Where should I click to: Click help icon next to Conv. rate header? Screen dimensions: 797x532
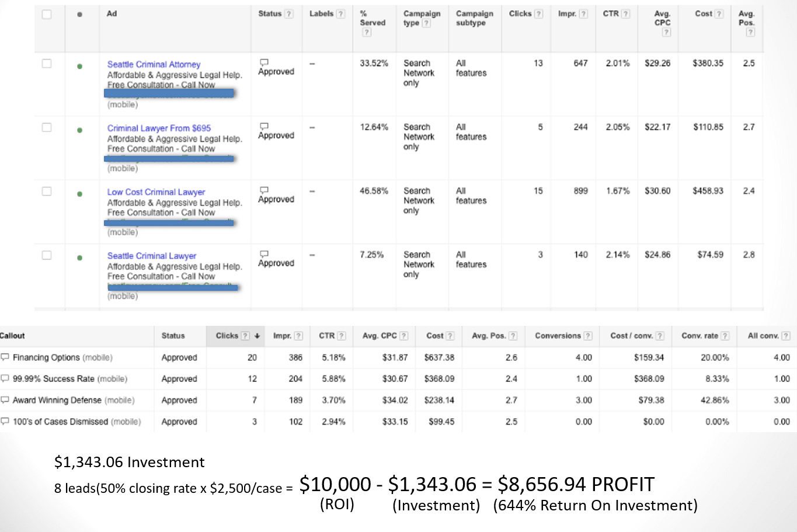point(725,336)
